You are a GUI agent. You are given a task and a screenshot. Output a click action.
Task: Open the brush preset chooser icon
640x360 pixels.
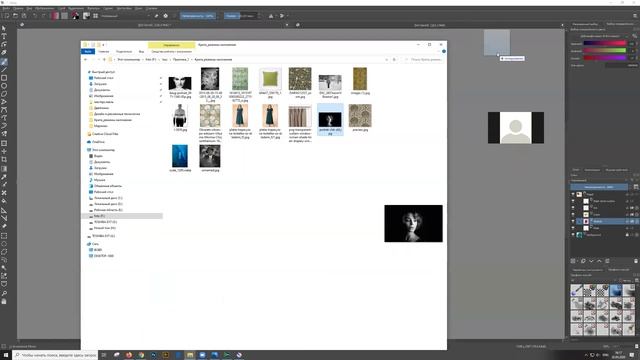click(x=95, y=16)
